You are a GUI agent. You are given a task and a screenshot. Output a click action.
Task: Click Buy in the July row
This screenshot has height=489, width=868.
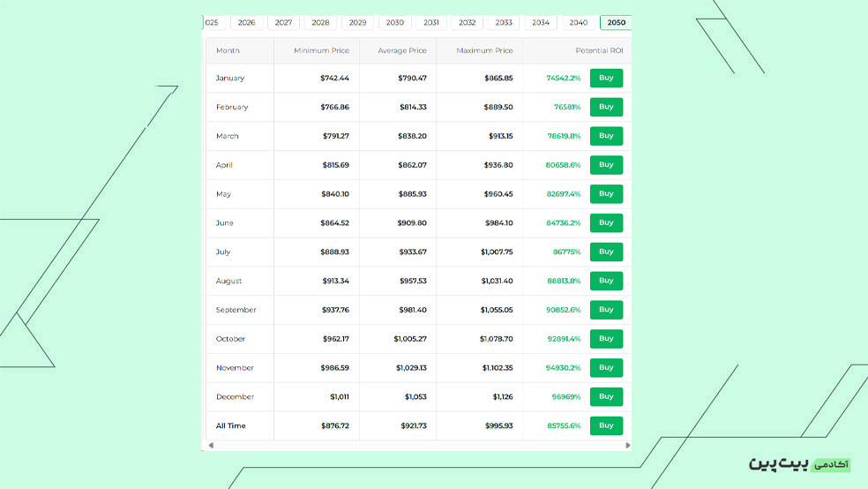[606, 252]
